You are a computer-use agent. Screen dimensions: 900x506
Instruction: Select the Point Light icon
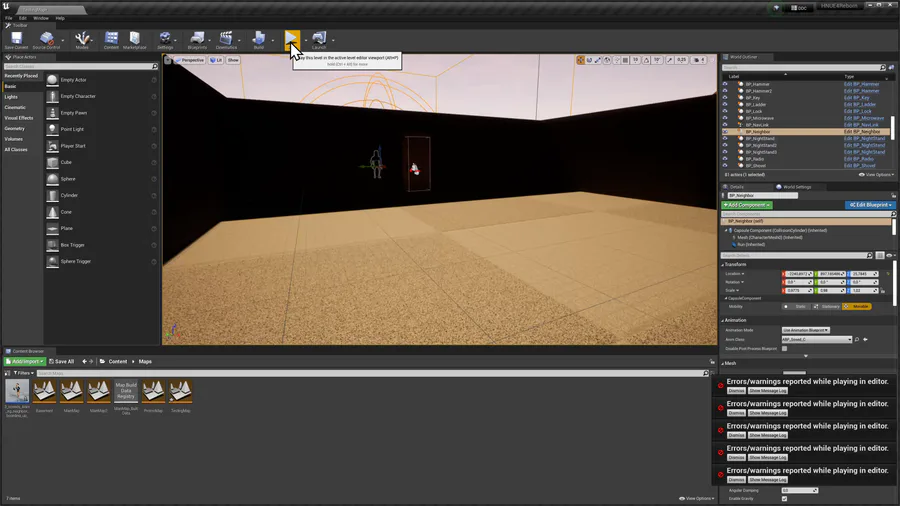(x=52, y=129)
